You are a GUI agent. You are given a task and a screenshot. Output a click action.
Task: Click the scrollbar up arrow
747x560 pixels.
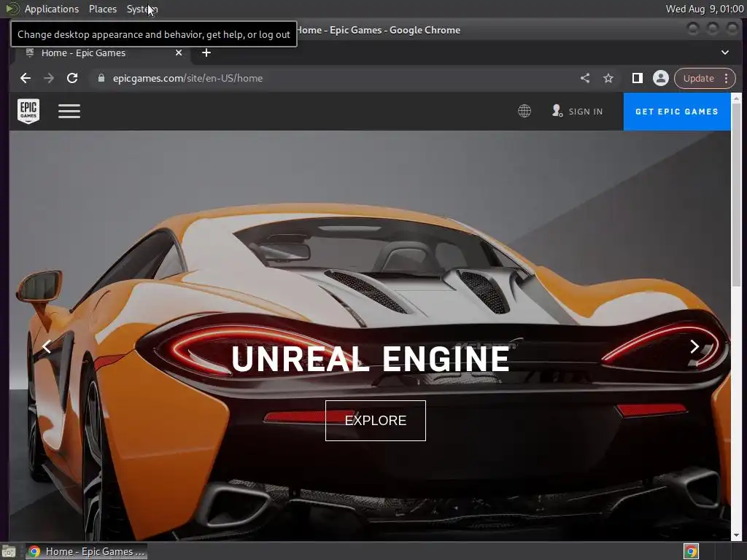pos(736,98)
